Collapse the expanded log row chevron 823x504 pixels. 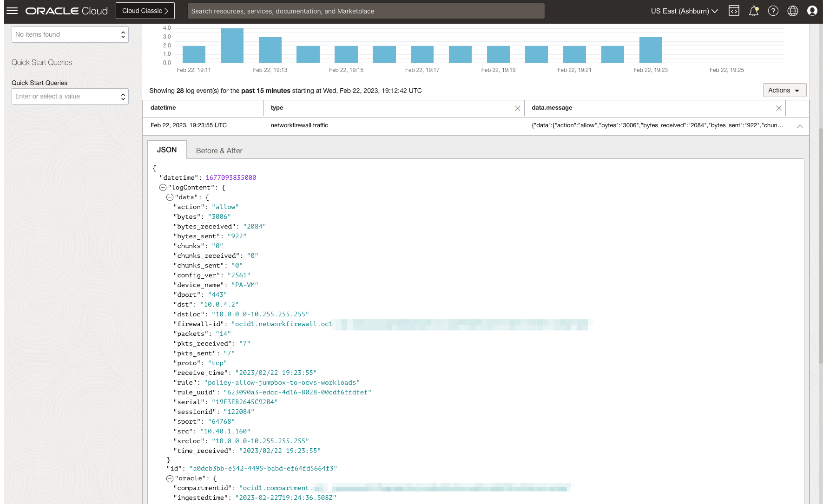tap(800, 126)
